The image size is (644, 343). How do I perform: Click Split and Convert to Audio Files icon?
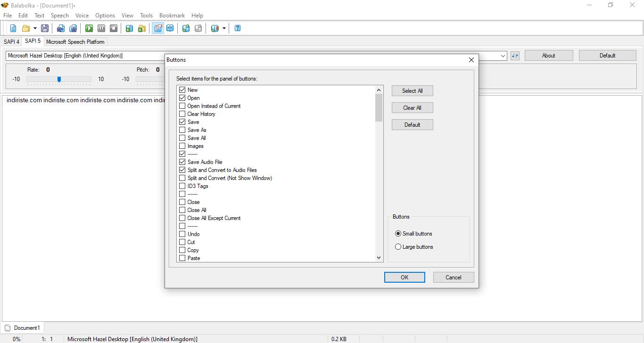point(73,28)
